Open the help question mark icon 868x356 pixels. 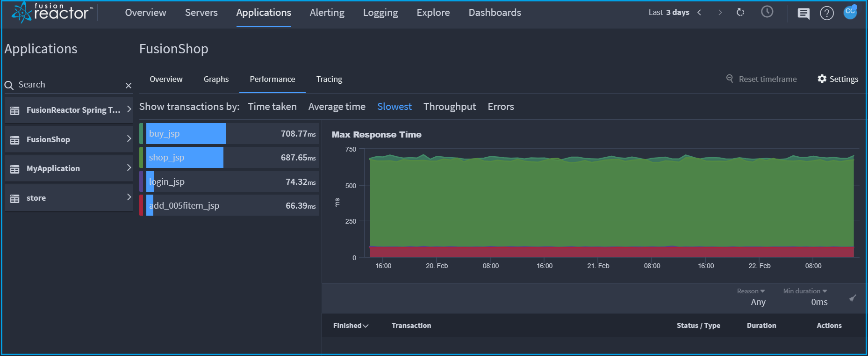(827, 13)
